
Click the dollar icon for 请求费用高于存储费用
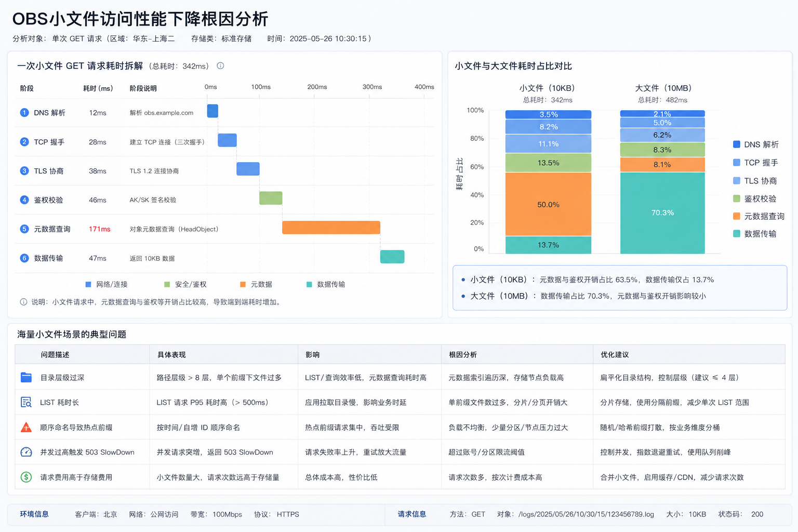tap(26, 477)
